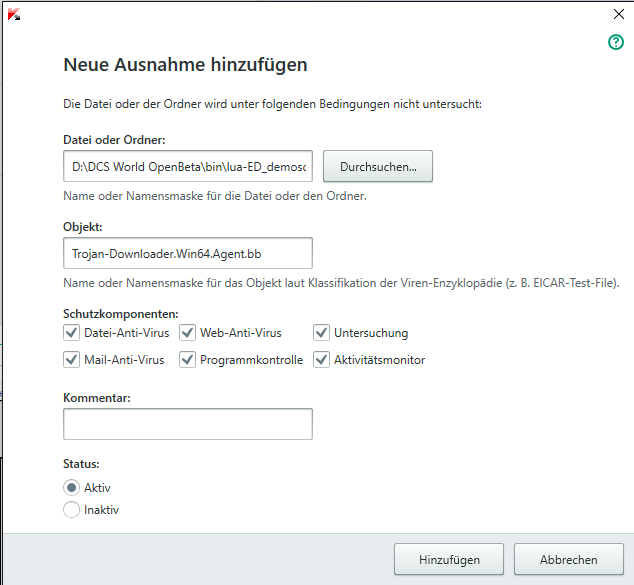Click hint text mentioning EICAR-Test-File

[x=341, y=283]
